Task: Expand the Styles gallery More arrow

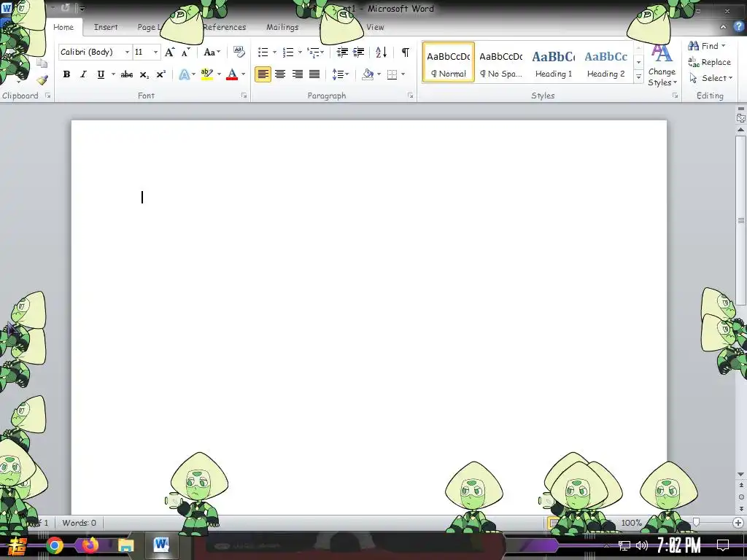Action: point(638,77)
